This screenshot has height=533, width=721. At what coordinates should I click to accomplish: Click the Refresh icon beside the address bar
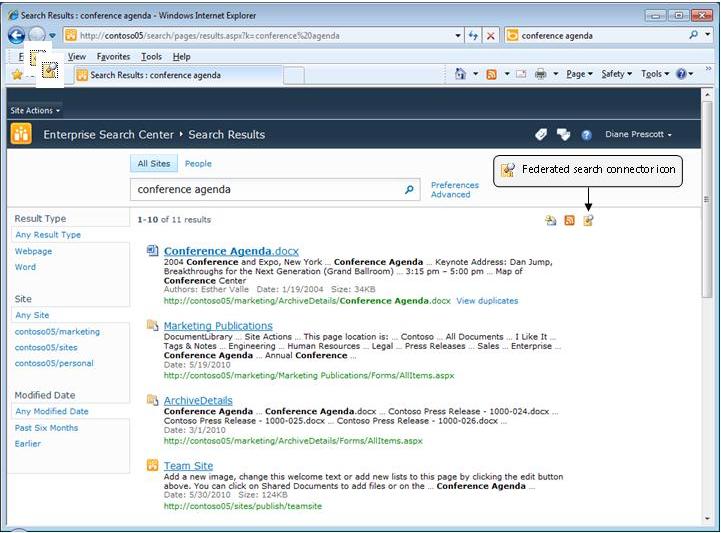473,35
